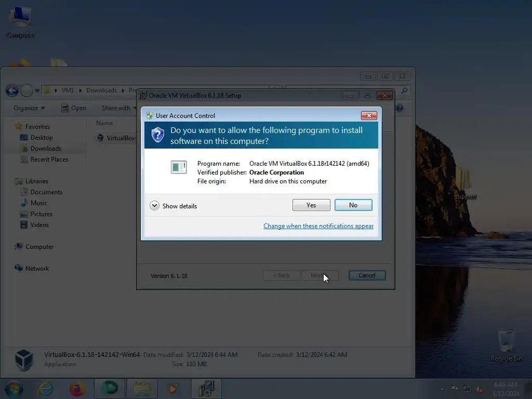Open Documents library in sidebar
The image size is (532, 399).
[x=46, y=192]
